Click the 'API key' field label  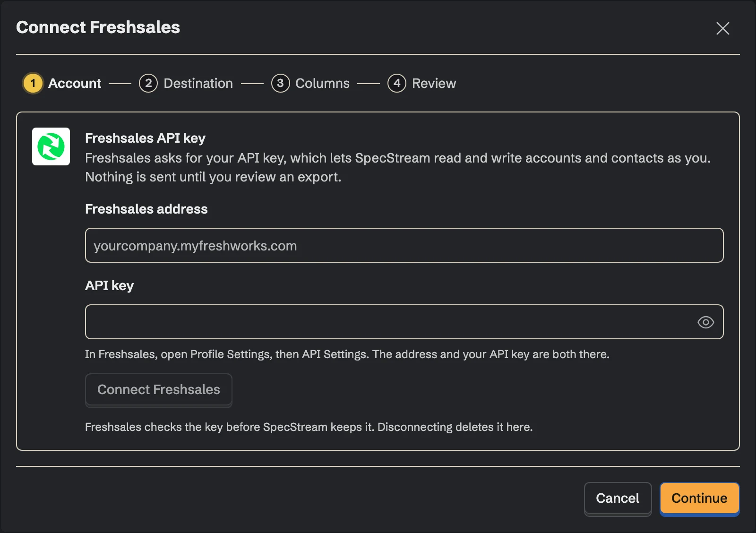click(110, 285)
